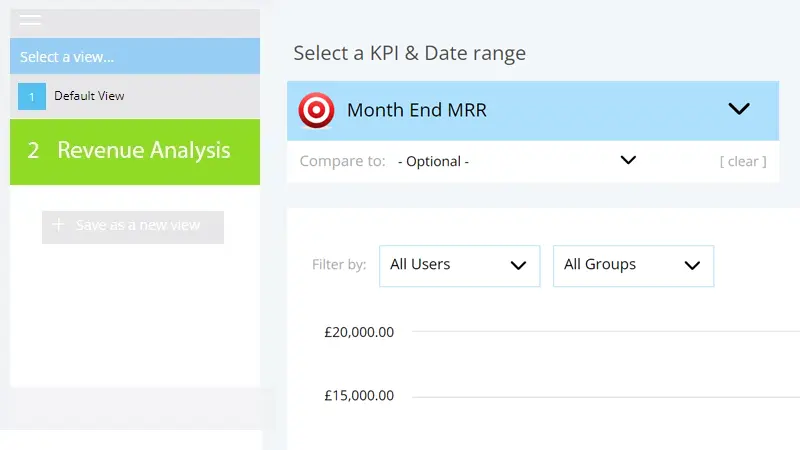Click the number 2 beside Revenue Analysis
Screen dimensions: 800x450
[34, 151]
